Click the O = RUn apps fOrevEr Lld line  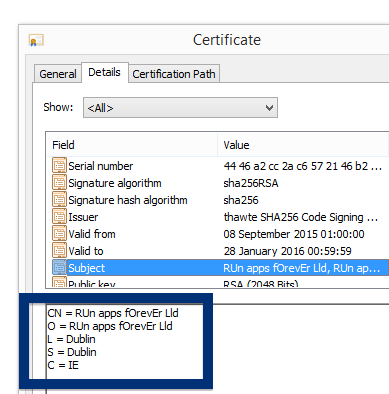coord(110,326)
